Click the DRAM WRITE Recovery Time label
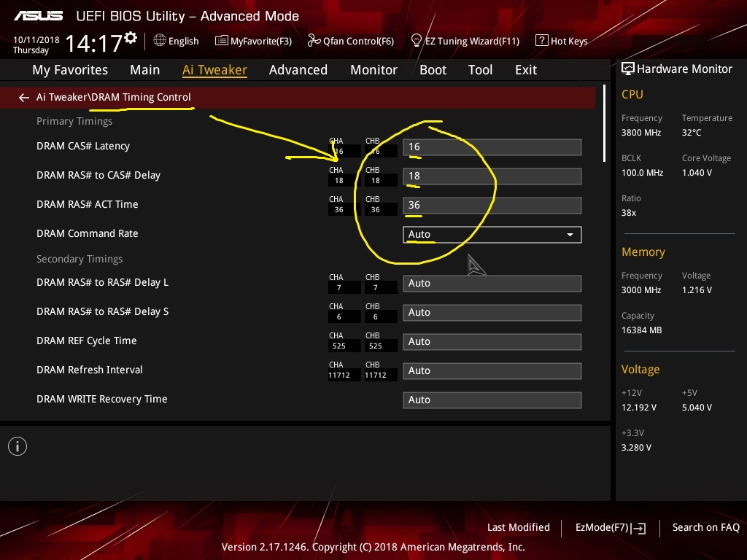The image size is (747, 560). (101, 399)
